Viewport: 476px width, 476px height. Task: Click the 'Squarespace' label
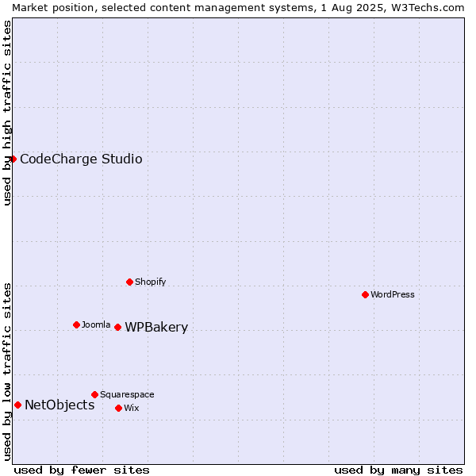point(127,394)
